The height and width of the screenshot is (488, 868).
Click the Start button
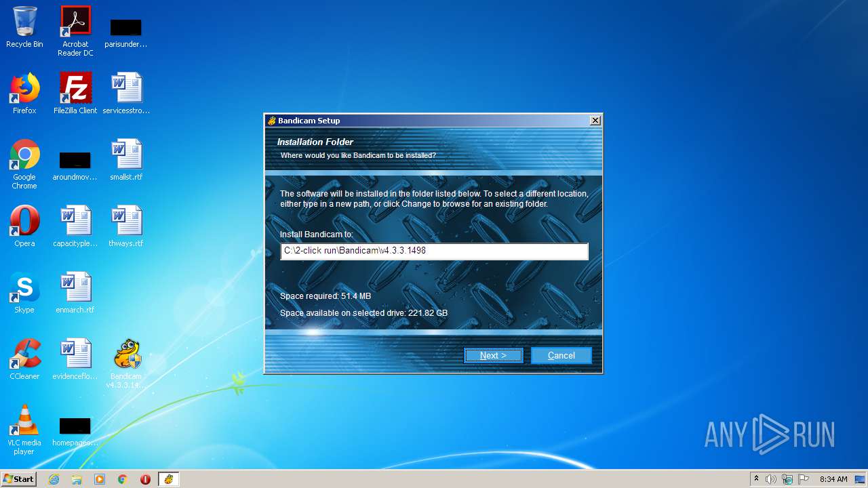tap(19, 479)
